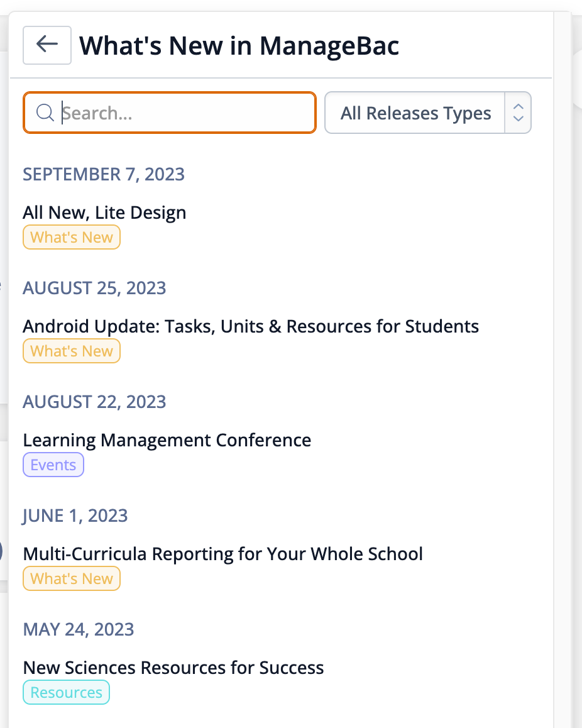Click What's New tag under Lite Design

[x=72, y=237]
